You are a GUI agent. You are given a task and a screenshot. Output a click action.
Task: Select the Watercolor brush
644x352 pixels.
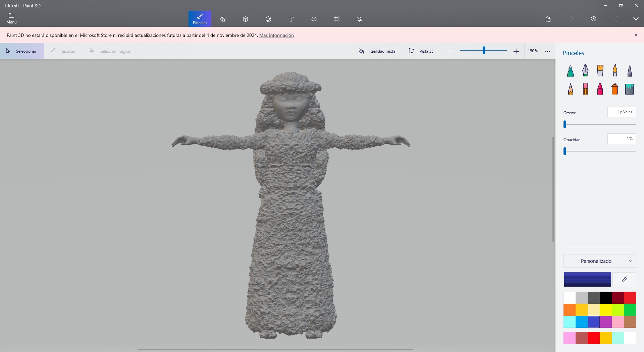coord(615,71)
